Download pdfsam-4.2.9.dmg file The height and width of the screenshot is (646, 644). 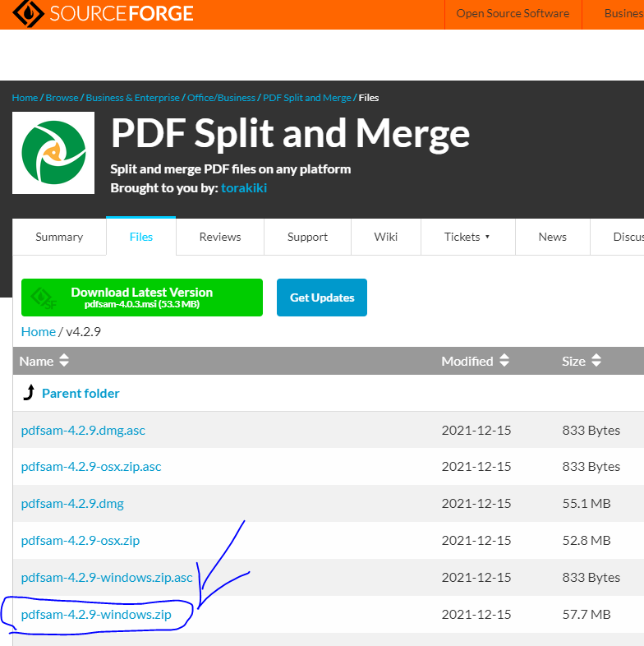[x=72, y=504]
